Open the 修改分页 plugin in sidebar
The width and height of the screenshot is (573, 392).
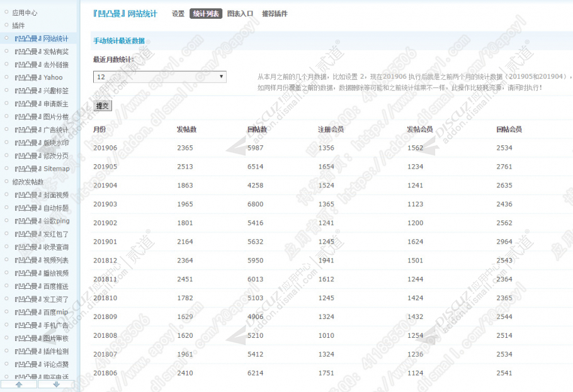[x=42, y=155]
